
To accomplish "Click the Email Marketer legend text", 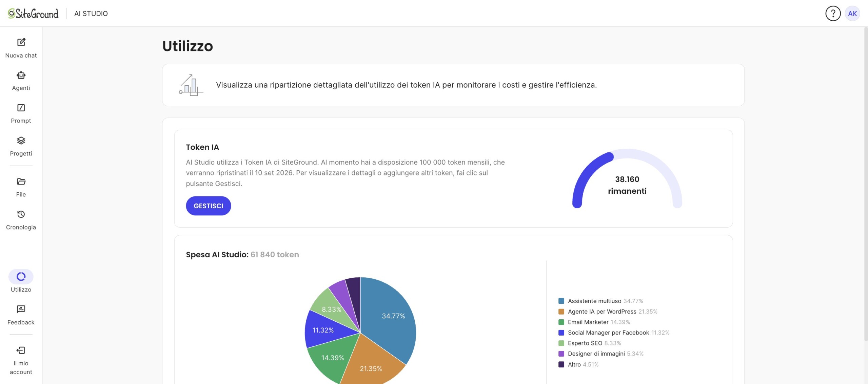I will click(x=588, y=322).
